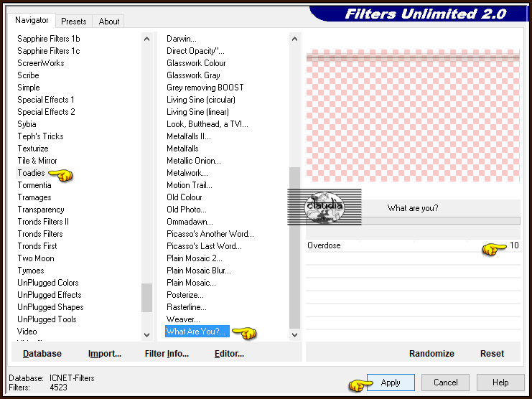Select Plain Mosaic Blur... filter

click(198, 271)
